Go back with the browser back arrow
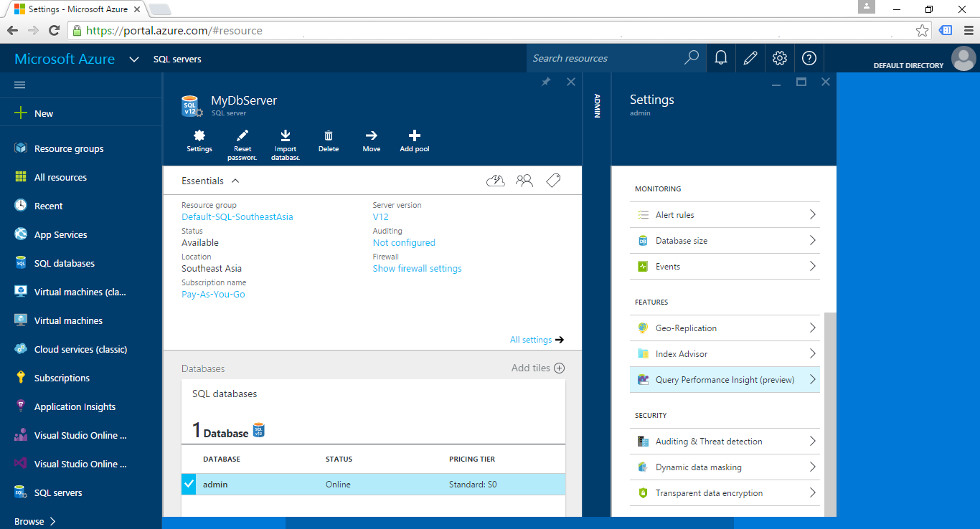The width and height of the screenshot is (980, 529). point(13,31)
